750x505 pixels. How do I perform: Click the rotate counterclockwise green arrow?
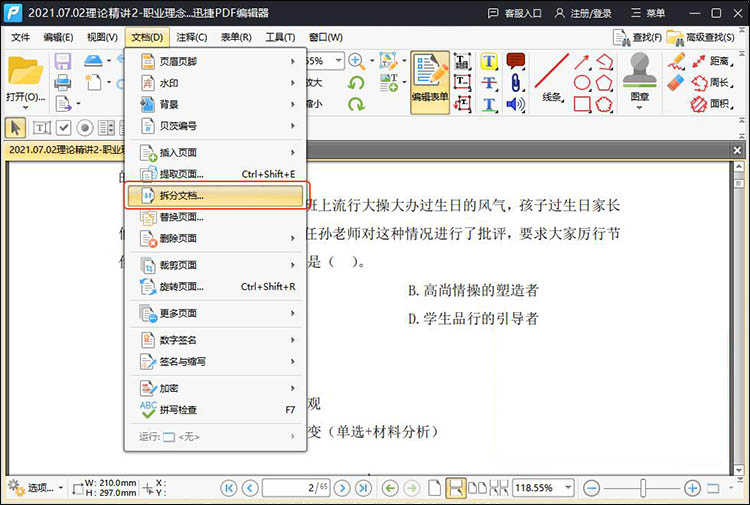click(x=356, y=83)
